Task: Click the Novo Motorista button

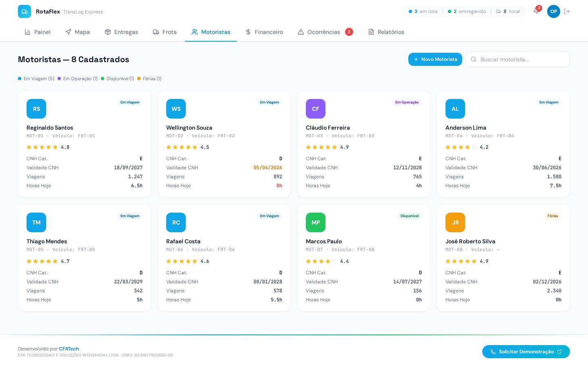Action: click(435, 59)
